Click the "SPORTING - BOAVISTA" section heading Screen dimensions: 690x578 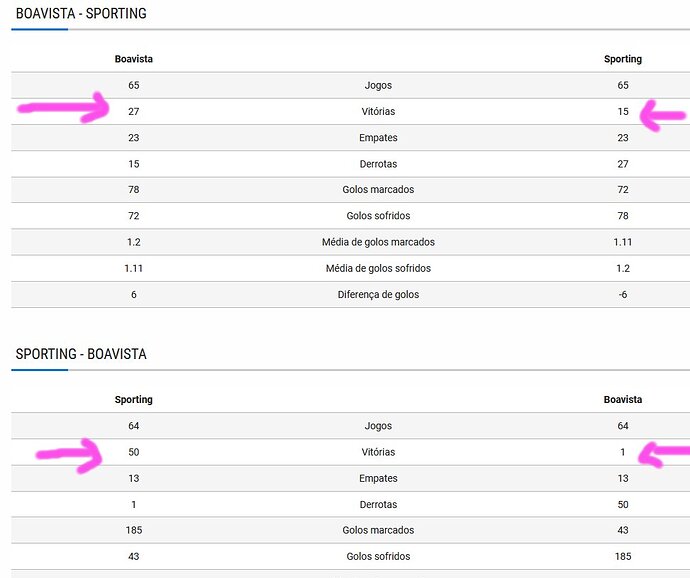click(x=81, y=354)
